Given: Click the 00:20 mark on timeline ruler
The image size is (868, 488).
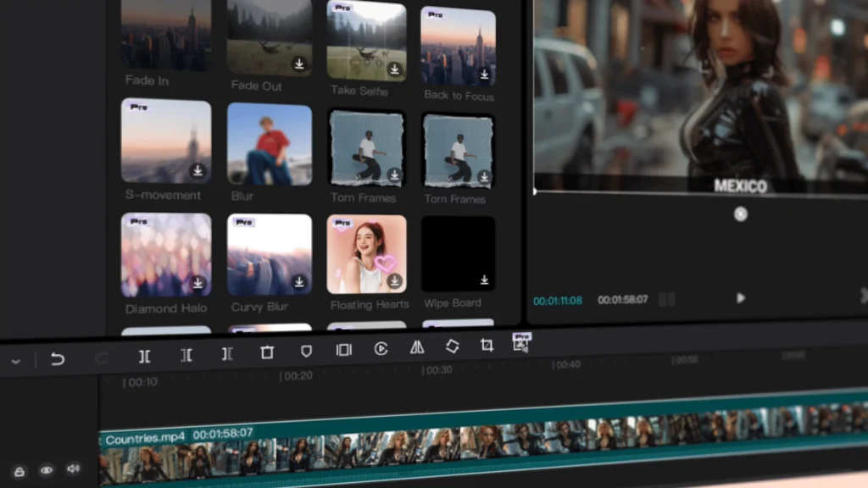Looking at the screenshot, I should (296, 376).
